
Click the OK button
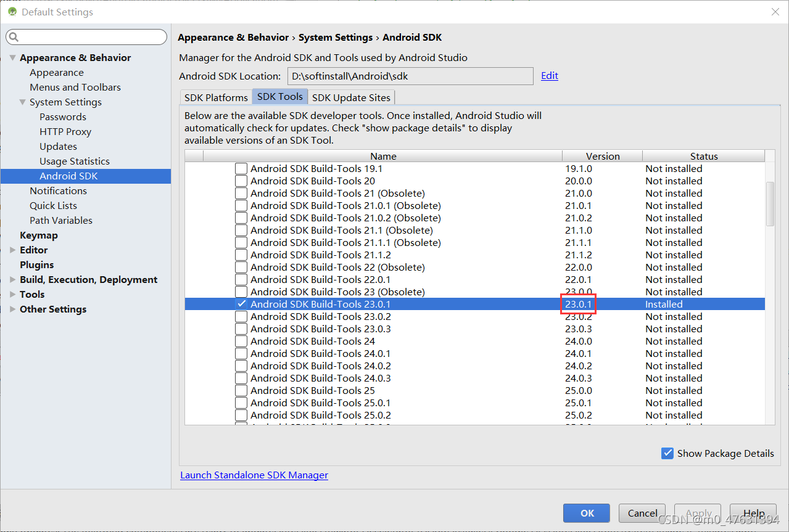[x=587, y=513]
